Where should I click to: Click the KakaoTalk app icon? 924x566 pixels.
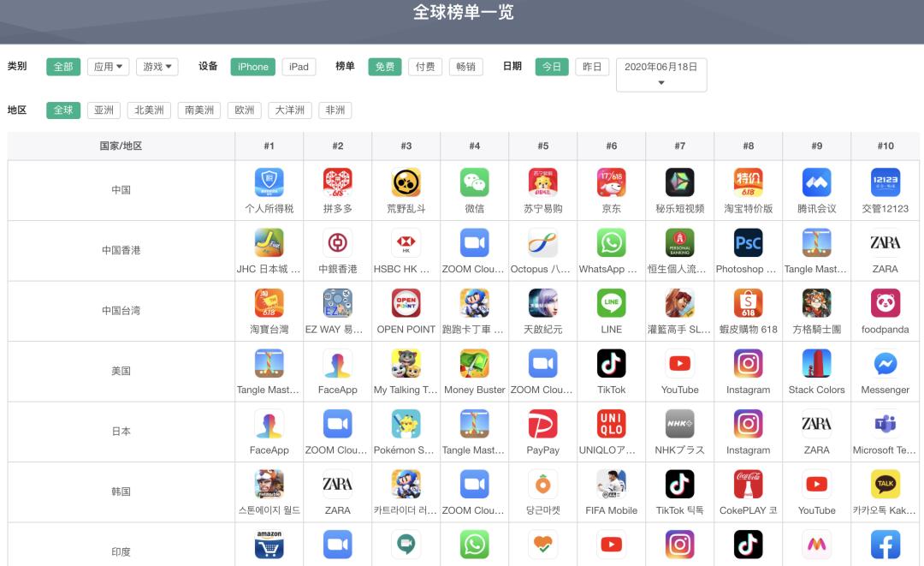point(885,484)
